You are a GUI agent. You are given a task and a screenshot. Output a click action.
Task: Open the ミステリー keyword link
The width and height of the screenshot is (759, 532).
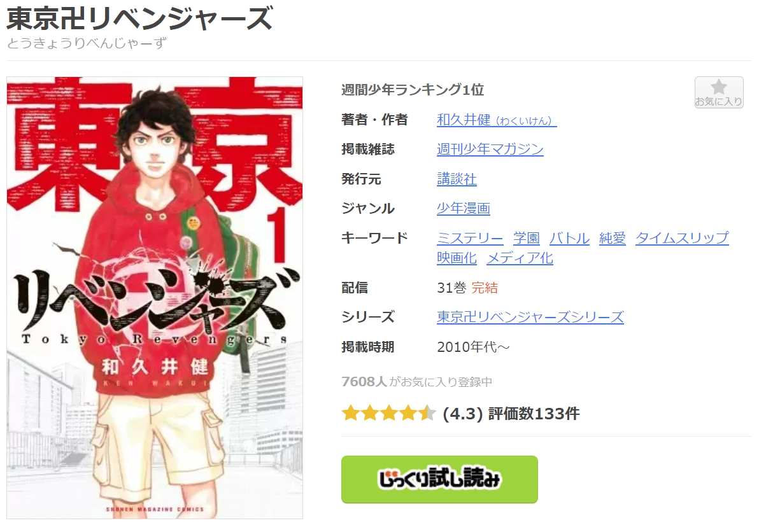pyautogui.click(x=469, y=238)
